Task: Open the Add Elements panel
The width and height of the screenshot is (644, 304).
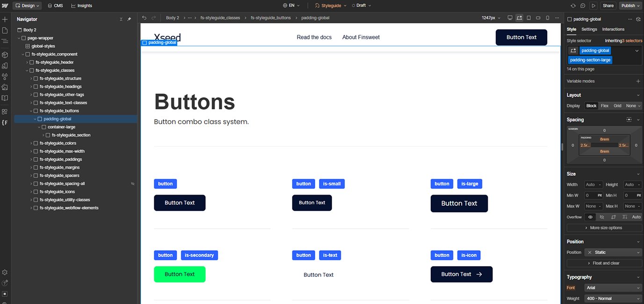Action: tap(5, 20)
